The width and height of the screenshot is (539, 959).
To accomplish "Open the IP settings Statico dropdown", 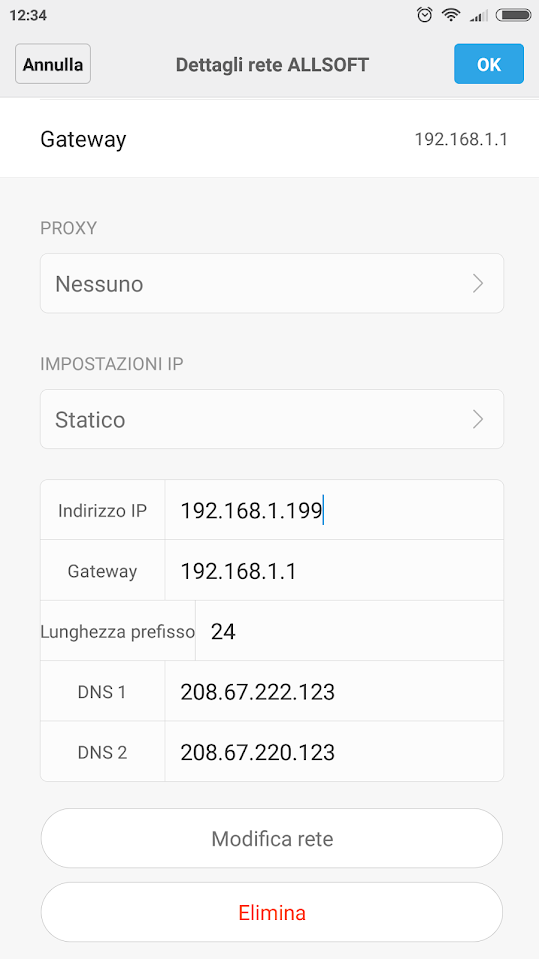I will [x=272, y=419].
